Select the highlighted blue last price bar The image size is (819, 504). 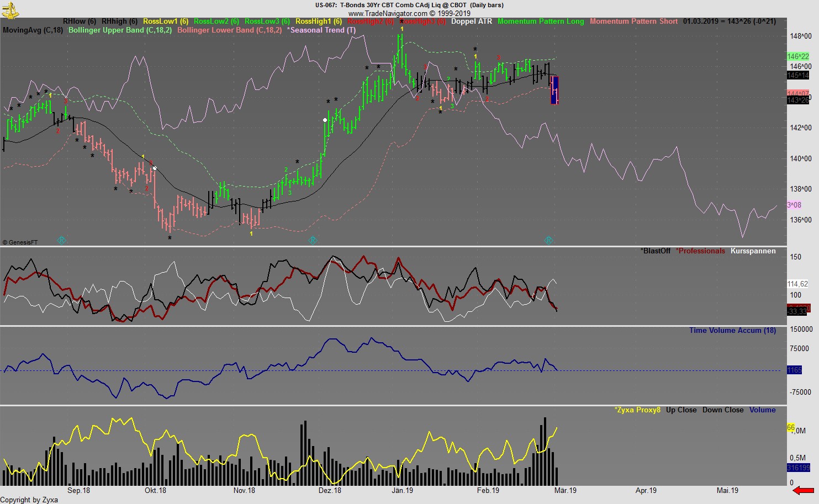click(555, 90)
